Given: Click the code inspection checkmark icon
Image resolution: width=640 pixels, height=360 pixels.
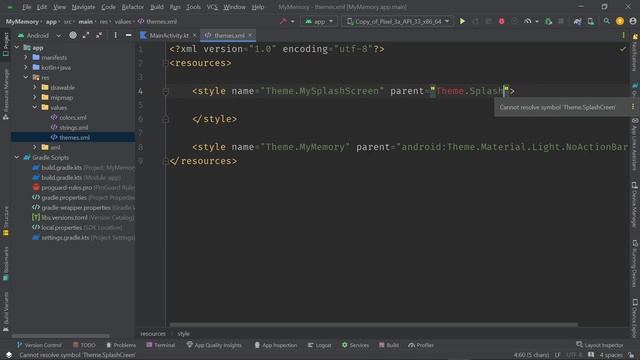Looking at the screenshot, I should pos(622,49).
